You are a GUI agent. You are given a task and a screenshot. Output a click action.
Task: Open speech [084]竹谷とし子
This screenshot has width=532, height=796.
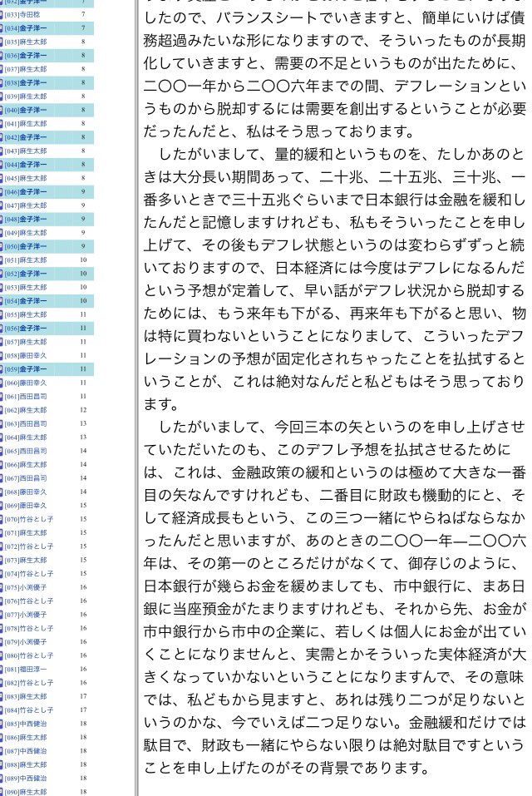pos(29,710)
